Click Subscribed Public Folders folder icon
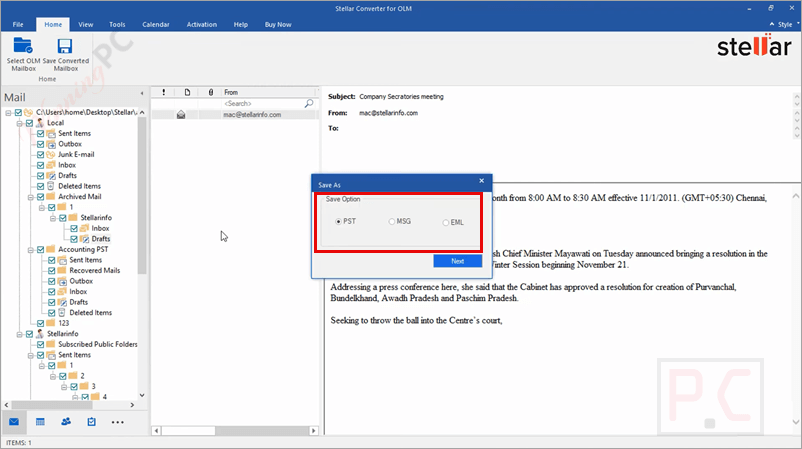 (51, 344)
